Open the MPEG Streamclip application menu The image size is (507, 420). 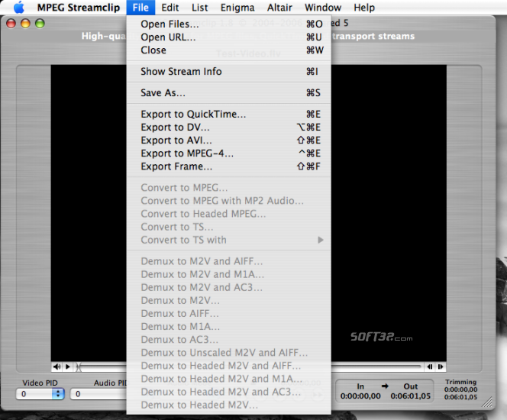tap(79, 7)
